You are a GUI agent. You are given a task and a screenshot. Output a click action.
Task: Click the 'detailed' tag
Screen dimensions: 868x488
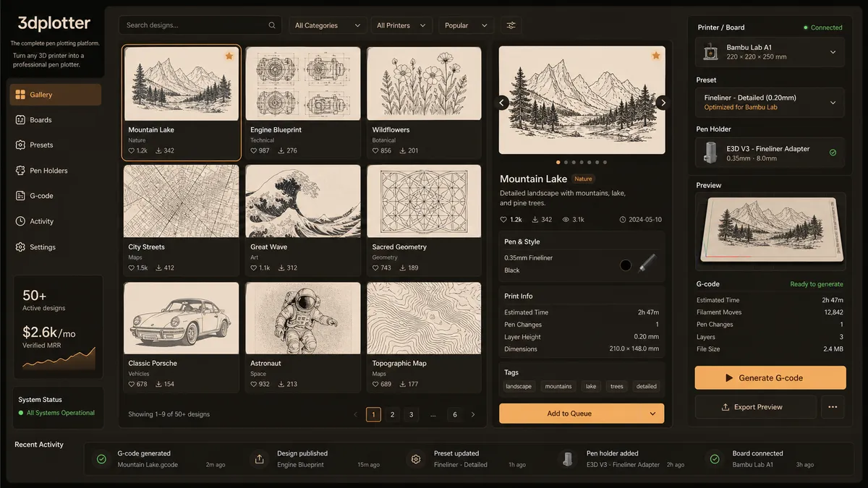pyautogui.click(x=647, y=387)
